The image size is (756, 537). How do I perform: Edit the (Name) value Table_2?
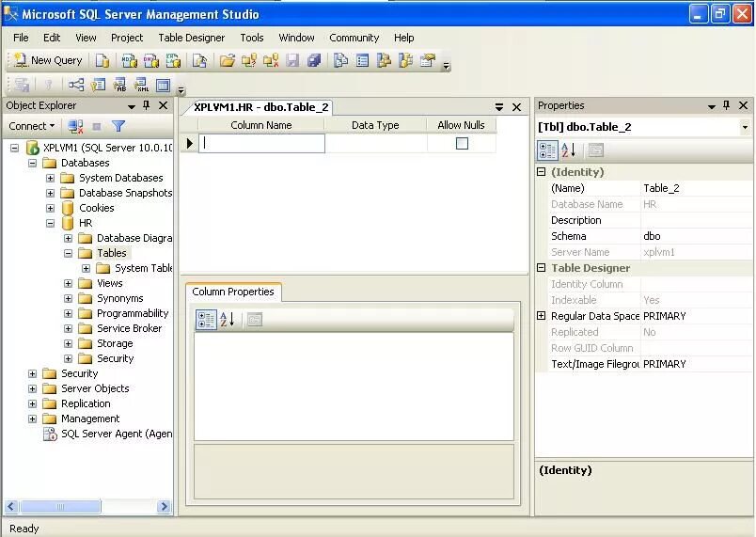point(696,188)
